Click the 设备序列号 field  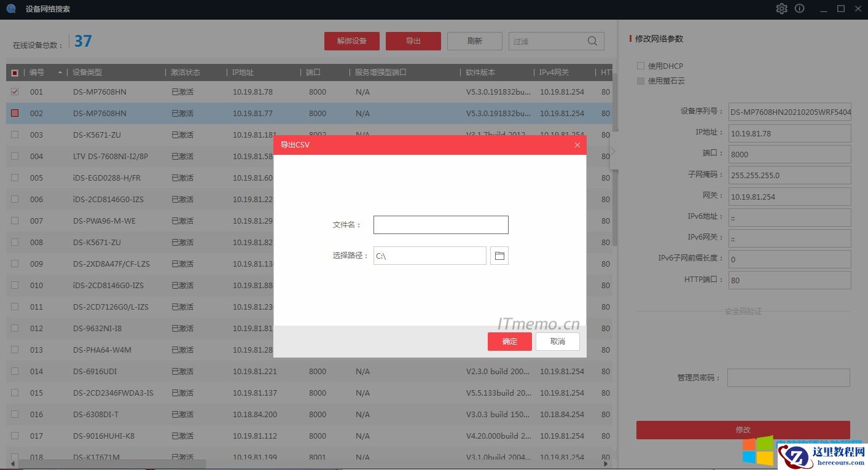(x=790, y=112)
